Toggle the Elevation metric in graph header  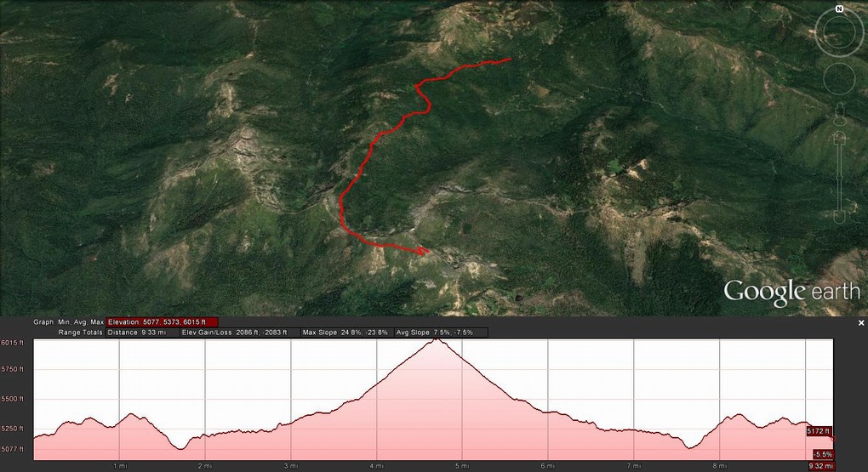click(x=163, y=322)
